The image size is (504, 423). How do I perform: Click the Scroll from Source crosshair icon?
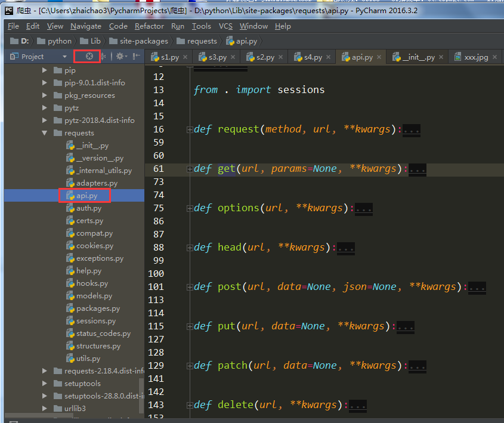pyautogui.click(x=89, y=57)
